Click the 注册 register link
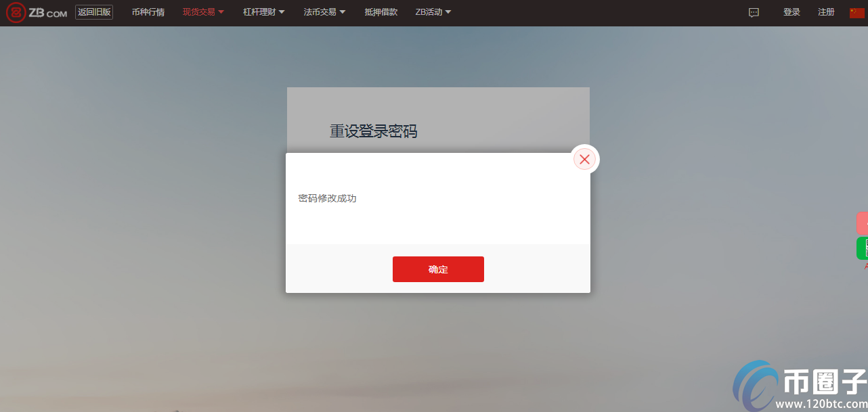This screenshot has height=412, width=868. pos(826,12)
